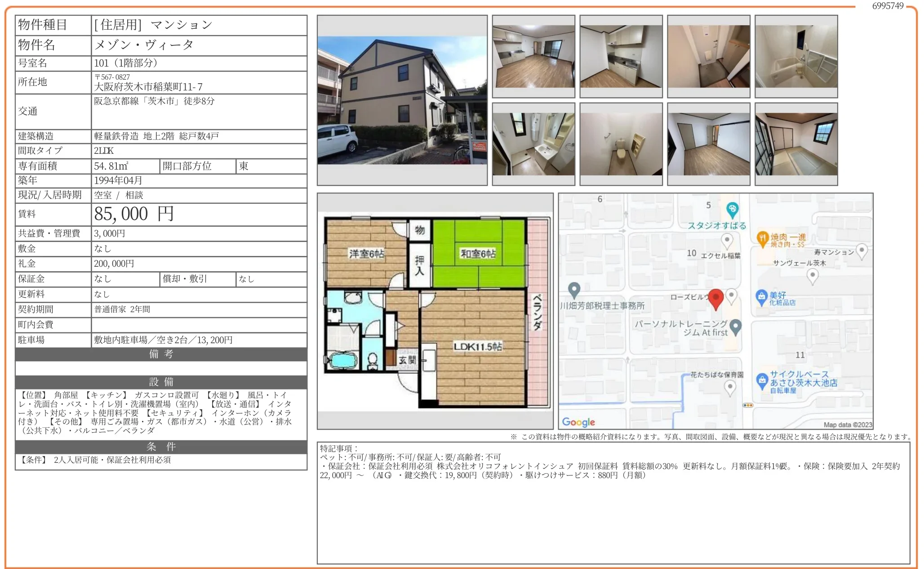Open the toilet room photo thumbnail
924x569 pixels.
(621, 144)
